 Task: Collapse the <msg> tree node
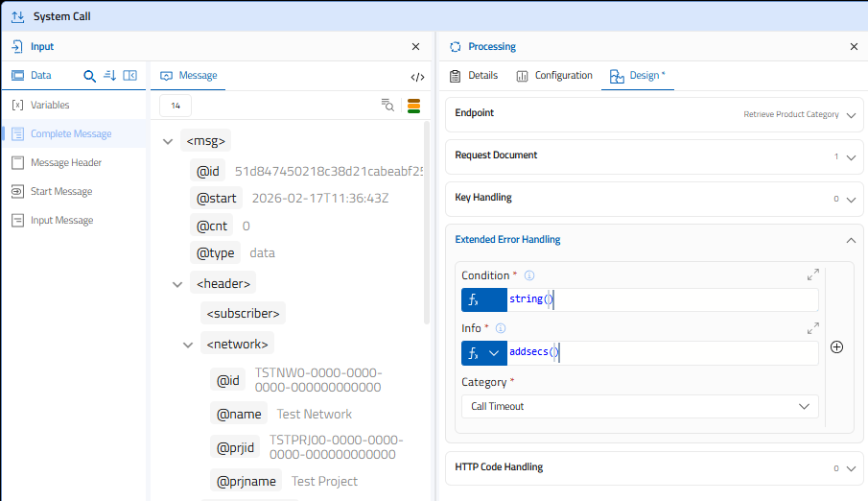tap(168, 142)
